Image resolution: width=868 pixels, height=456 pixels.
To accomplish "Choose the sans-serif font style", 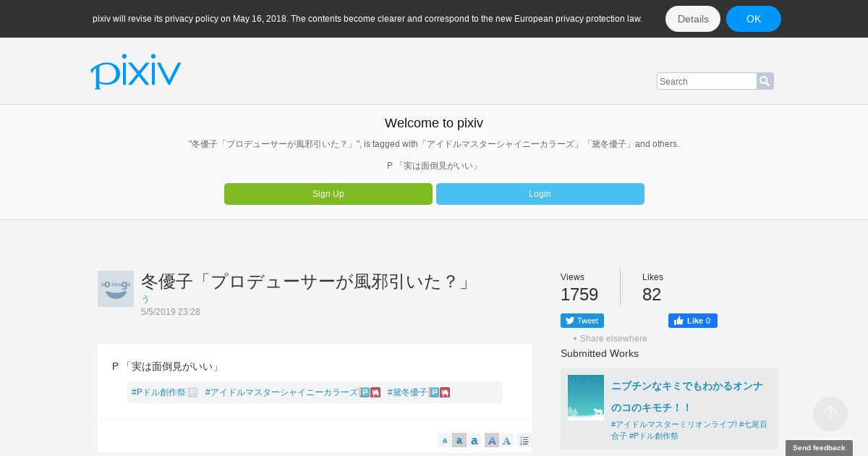I will [492, 440].
